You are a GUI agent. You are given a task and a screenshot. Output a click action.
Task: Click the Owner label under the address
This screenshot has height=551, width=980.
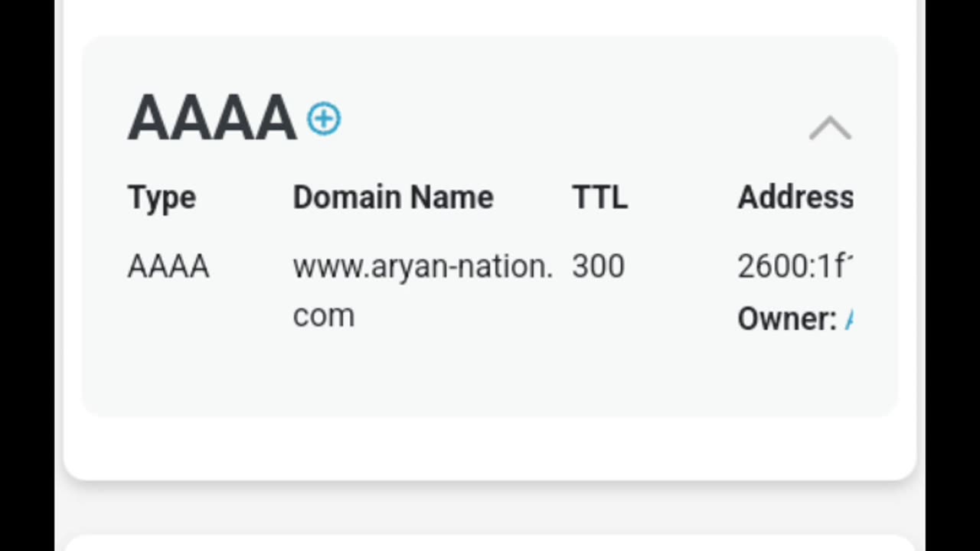coord(786,319)
